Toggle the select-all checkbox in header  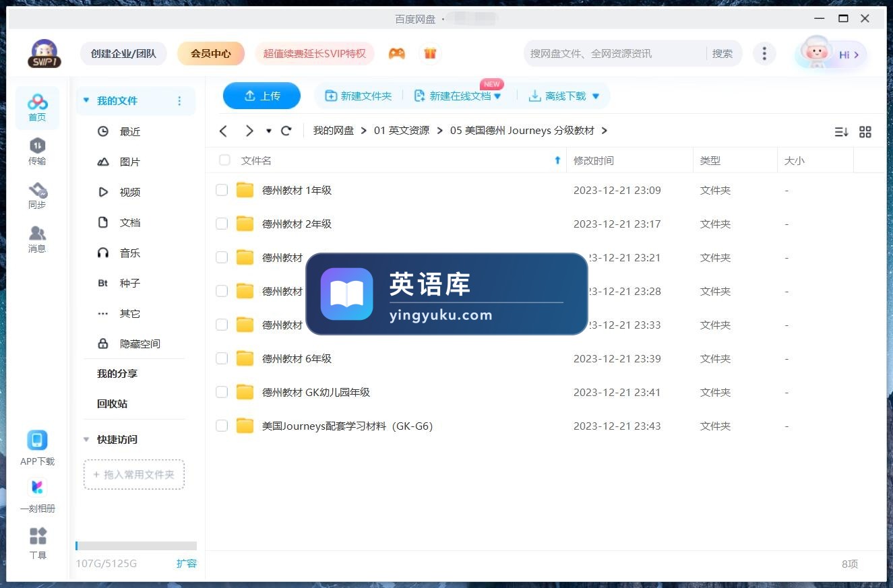click(224, 160)
